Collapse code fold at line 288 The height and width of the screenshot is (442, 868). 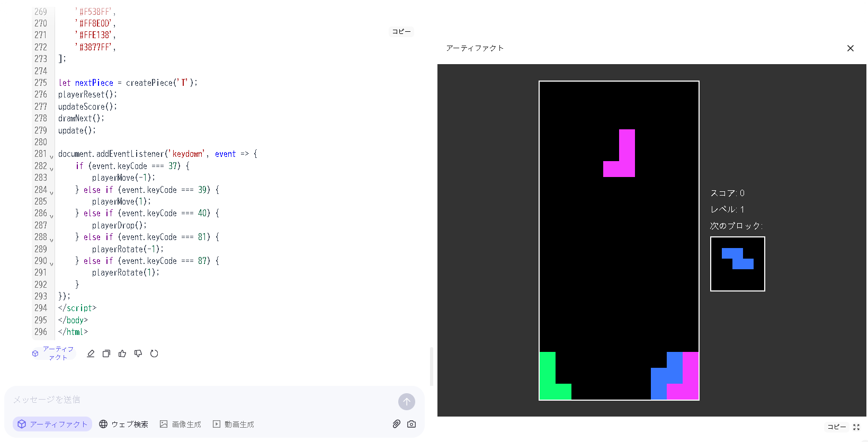point(51,240)
